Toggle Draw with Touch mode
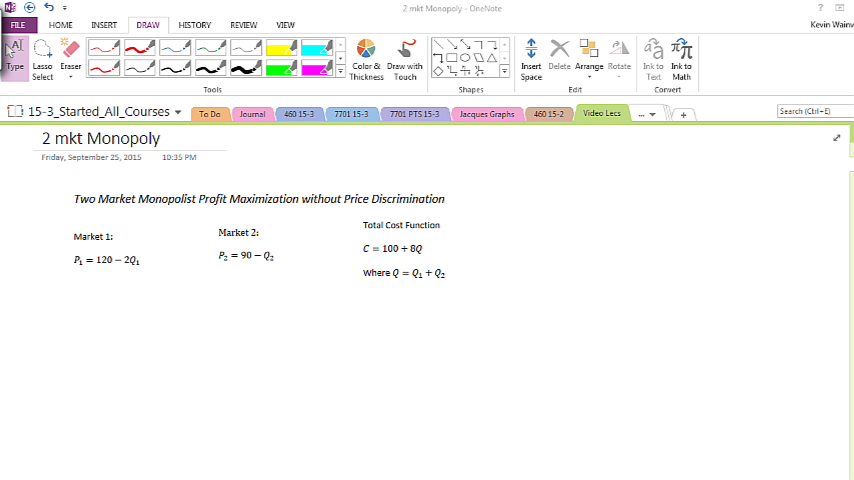854x480 pixels. (405, 59)
